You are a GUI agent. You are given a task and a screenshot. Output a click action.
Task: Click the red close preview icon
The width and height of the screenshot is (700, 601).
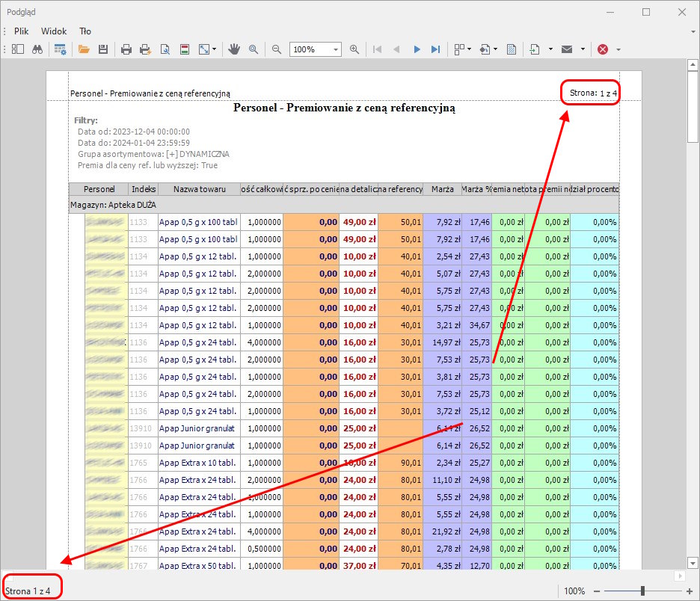[603, 49]
